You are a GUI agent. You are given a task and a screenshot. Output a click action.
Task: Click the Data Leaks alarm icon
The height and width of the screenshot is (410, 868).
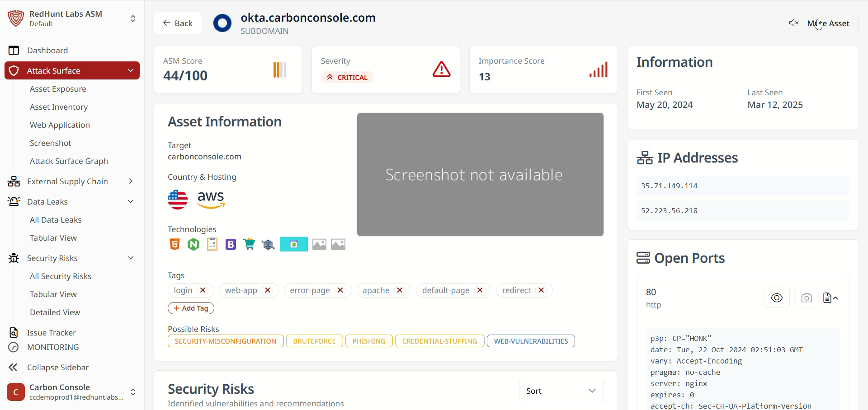coord(14,201)
